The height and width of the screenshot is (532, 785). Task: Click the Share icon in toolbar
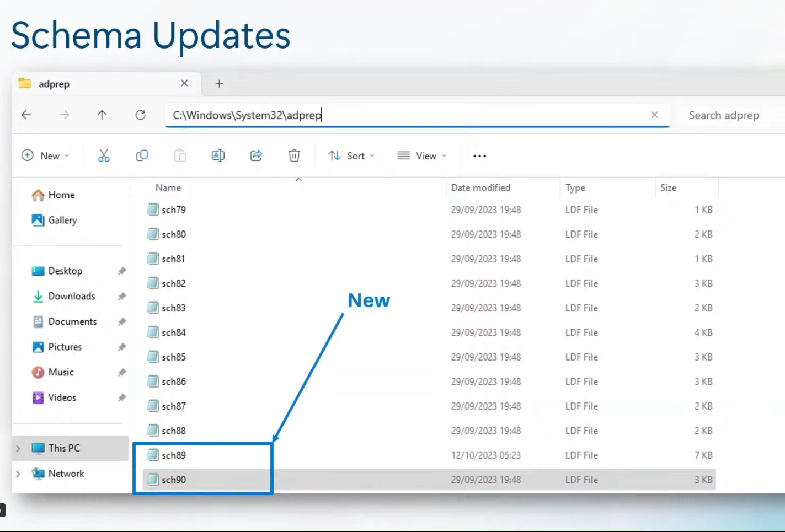point(256,156)
